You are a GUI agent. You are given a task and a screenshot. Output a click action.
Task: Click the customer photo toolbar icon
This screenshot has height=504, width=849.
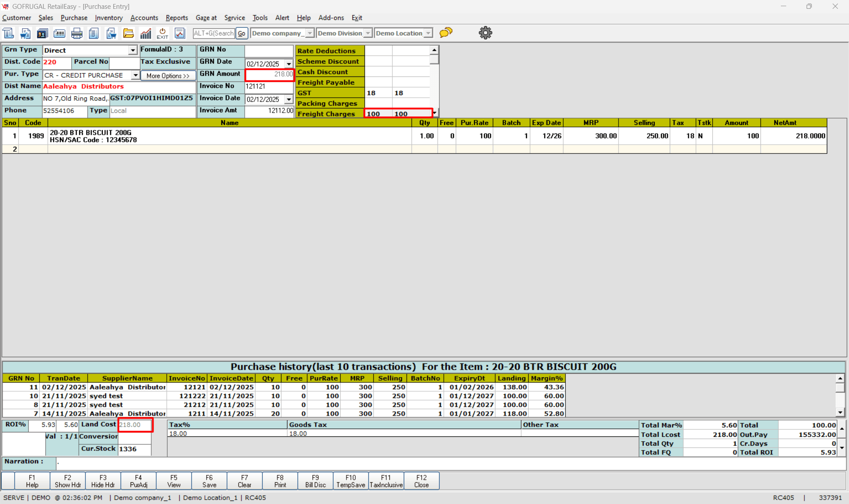click(42, 33)
